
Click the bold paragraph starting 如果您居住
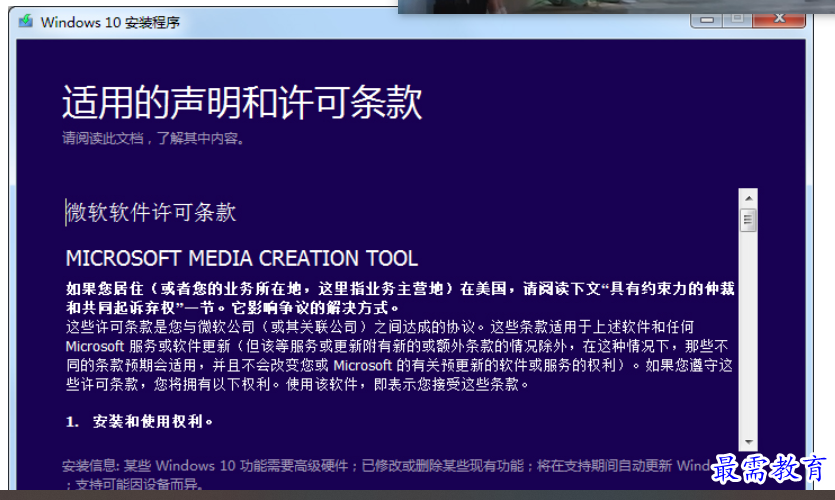400,298
